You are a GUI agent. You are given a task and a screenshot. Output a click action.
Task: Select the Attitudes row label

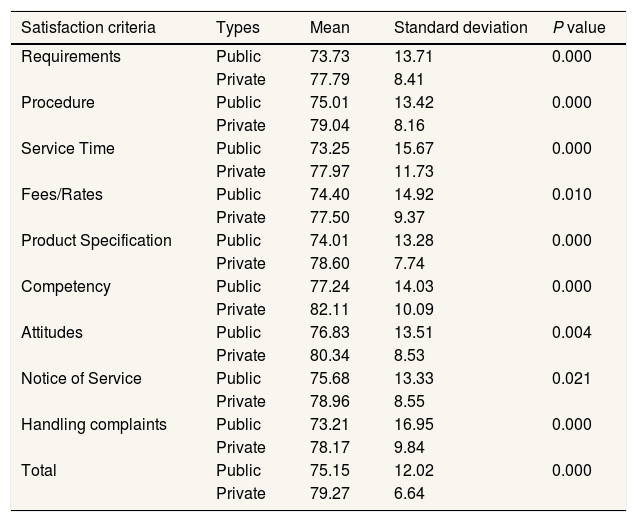coord(52,333)
